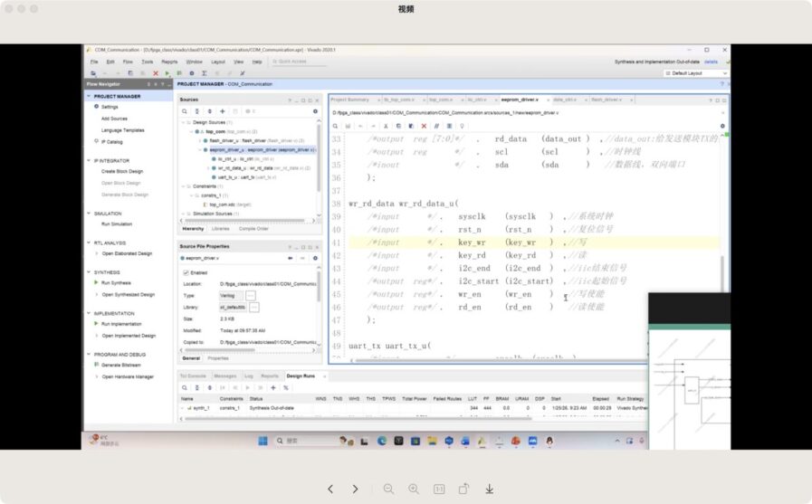The width and height of the screenshot is (812, 504).
Task: Switch to the Libraries tab in Sources
Action: (x=220, y=228)
